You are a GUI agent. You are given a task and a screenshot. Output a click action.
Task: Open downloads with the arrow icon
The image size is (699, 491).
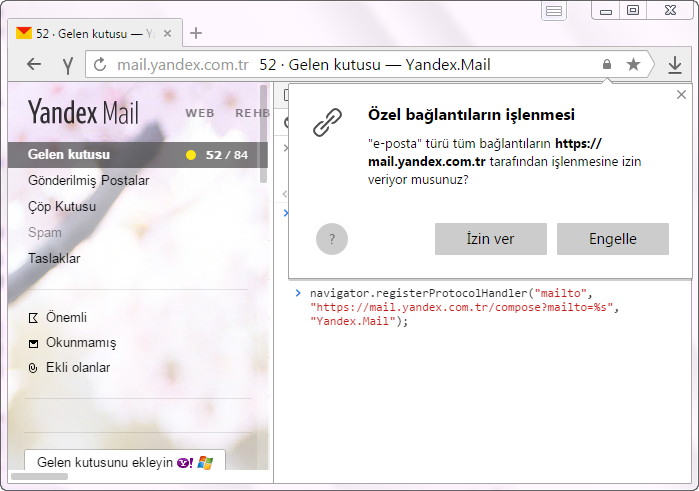pyautogui.click(x=675, y=65)
